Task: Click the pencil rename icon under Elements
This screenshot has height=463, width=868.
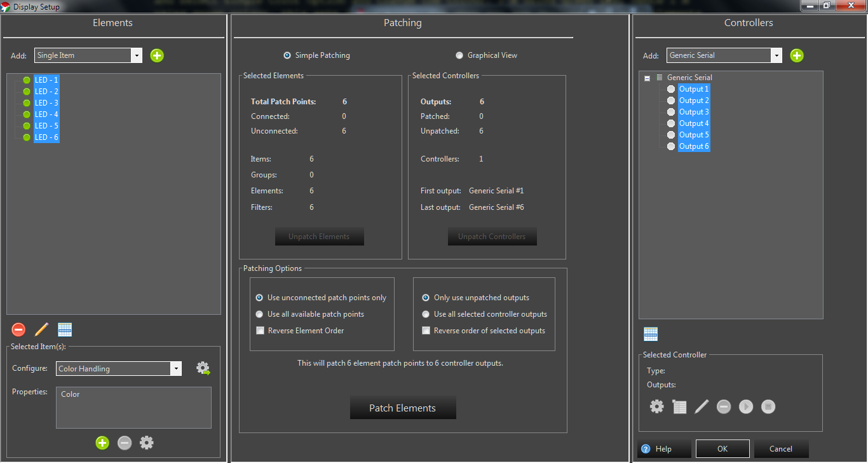Action: pos(41,329)
